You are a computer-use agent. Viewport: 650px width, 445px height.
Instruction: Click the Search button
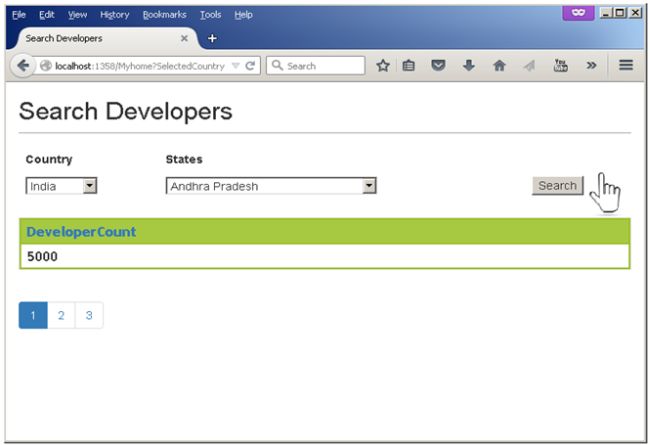pos(558,185)
